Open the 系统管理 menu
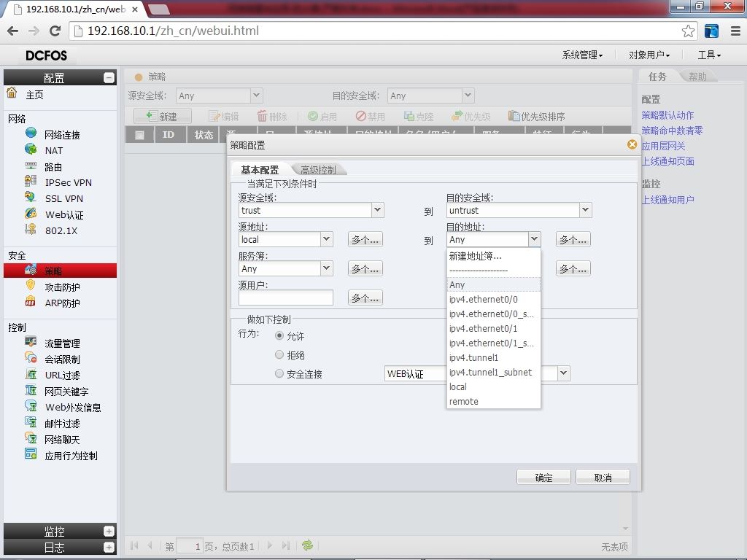 582,55
